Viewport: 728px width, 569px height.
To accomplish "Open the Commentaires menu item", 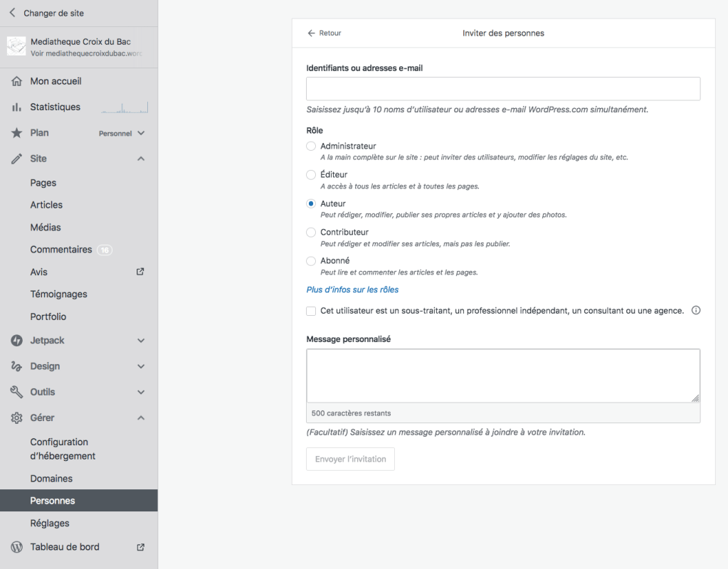I will click(x=61, y=250).
